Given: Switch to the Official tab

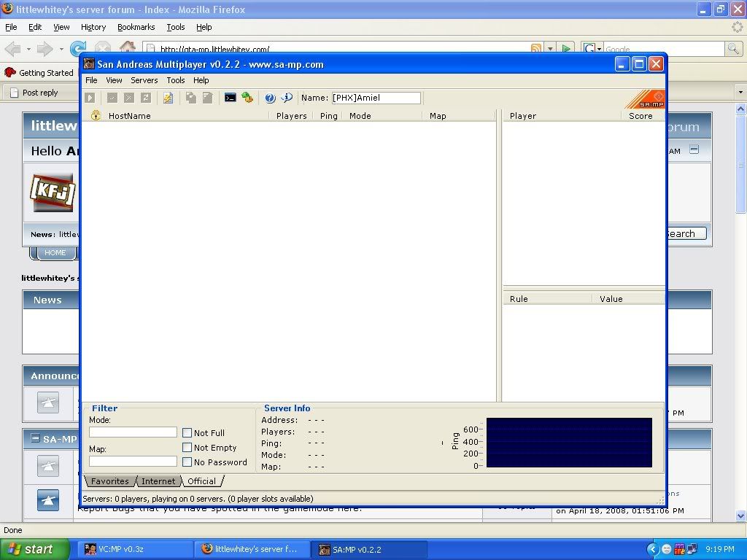Looking at the screenshot, I should click(201, 481).
